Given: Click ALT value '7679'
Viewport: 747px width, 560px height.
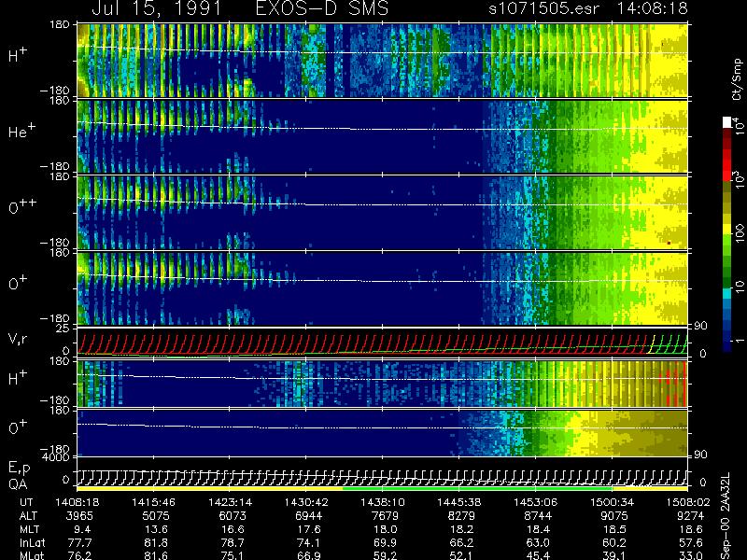Looking at the screenshot, I should tap(385, 516).
